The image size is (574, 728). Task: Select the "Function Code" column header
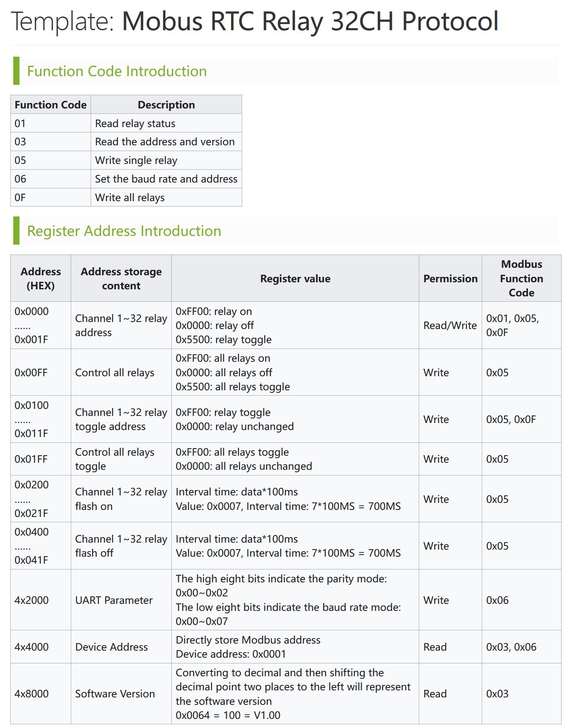[50, 105]
